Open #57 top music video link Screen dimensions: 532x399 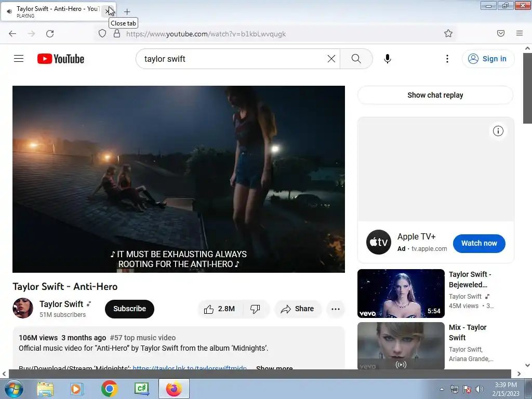[x=143, y=338]
